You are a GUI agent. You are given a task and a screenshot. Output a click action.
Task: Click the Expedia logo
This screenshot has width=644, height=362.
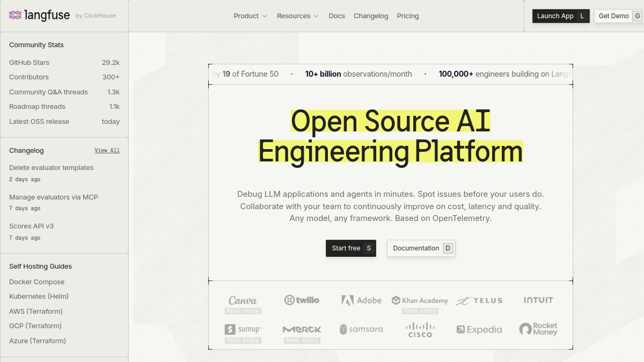point(479,330)
